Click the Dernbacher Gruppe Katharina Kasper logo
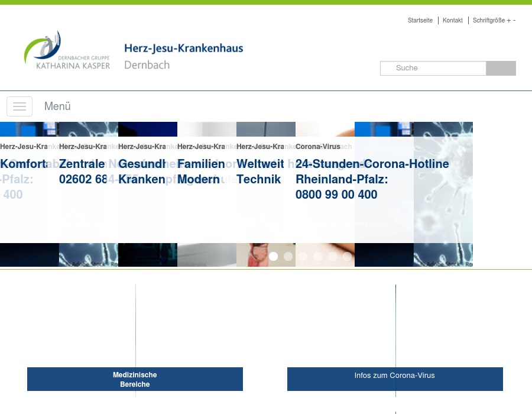Viewport: 532px width, 414px height. (x=67, y=49)
